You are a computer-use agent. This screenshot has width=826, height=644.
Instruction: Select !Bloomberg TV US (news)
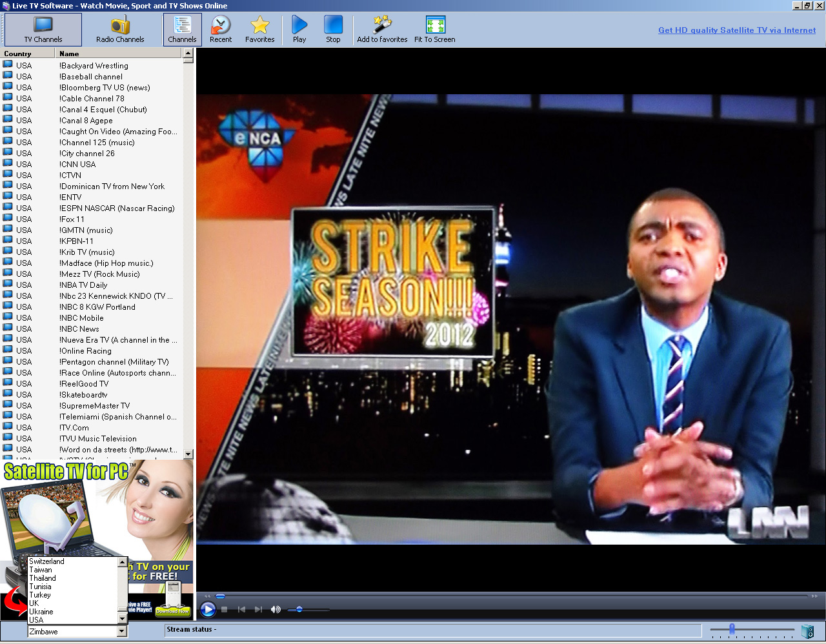(92, 87)
